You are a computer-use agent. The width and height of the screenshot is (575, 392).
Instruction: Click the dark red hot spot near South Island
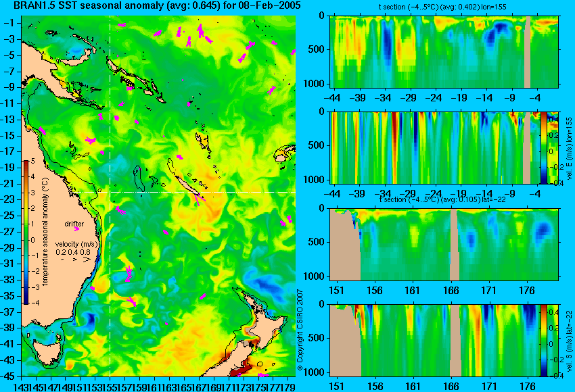pyautogui.click(x=240, y=369)
